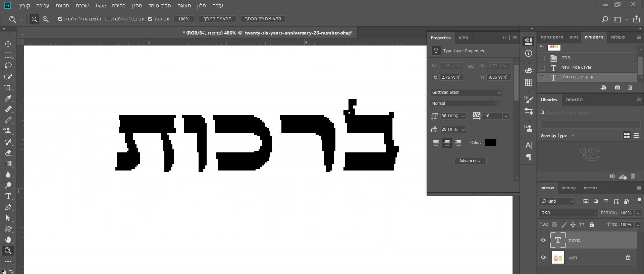Delete current history state trash icon

pyautogui.click(x=630, y=87)
